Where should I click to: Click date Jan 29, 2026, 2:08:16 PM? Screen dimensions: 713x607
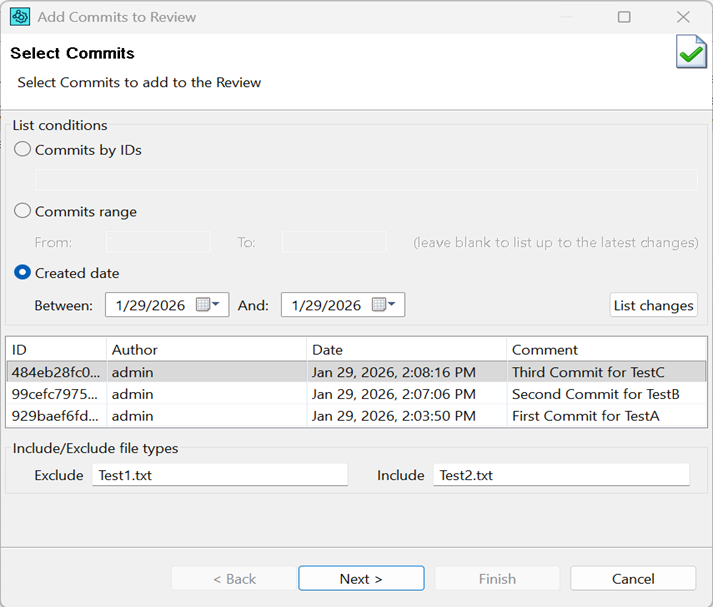pos(394,372)
